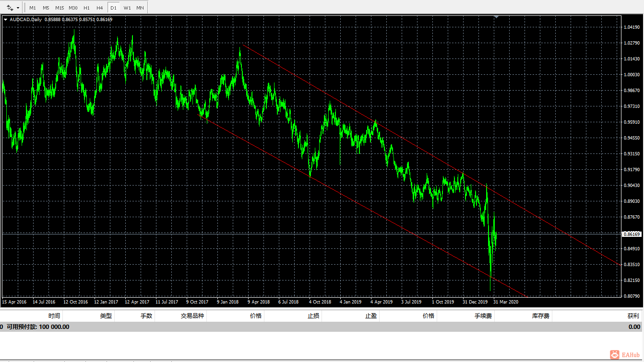The image size is (644, 362).
Task: Click the 4 Jan 2019 date label
Action: [351, 302]
